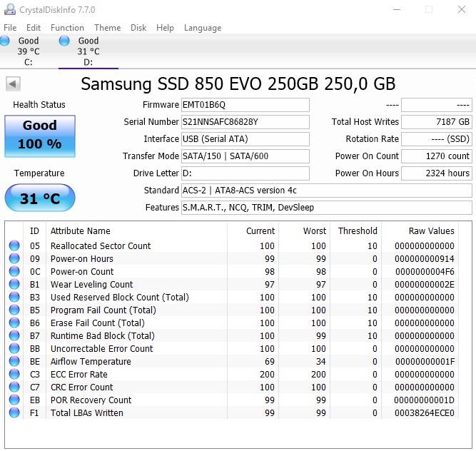Screen dimensions: 476x451
Task: Open the Function menu
Action: pyautogui.click(x=67, y=28)
